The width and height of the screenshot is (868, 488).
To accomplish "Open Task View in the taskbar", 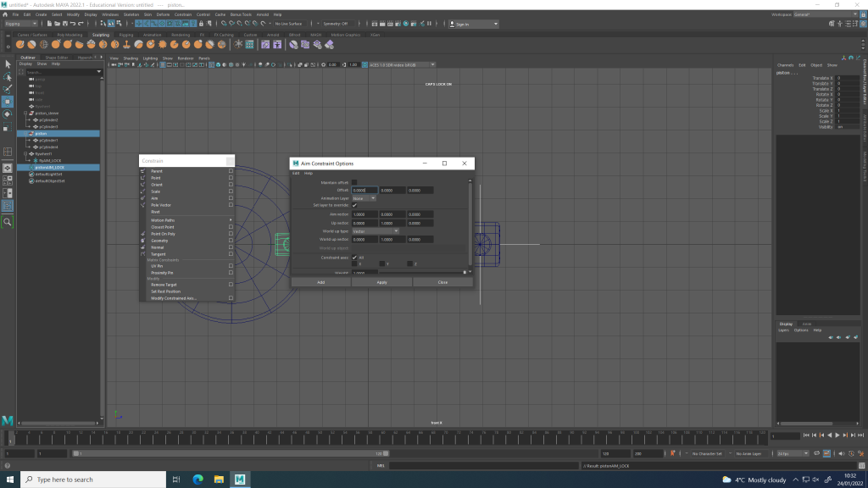I will 176,480.
